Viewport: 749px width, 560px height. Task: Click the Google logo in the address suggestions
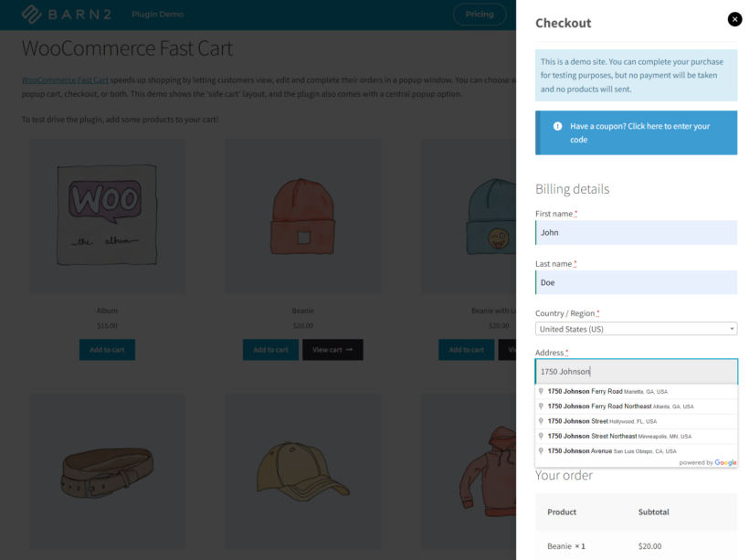725,462
